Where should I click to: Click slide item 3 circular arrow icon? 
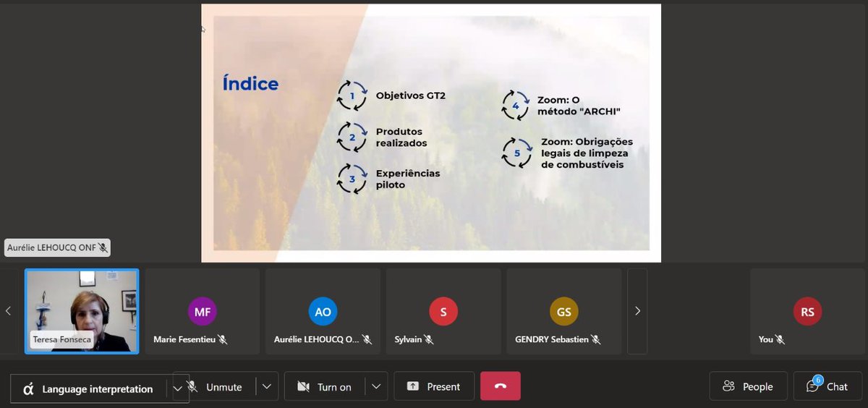[x=352, y=179]
